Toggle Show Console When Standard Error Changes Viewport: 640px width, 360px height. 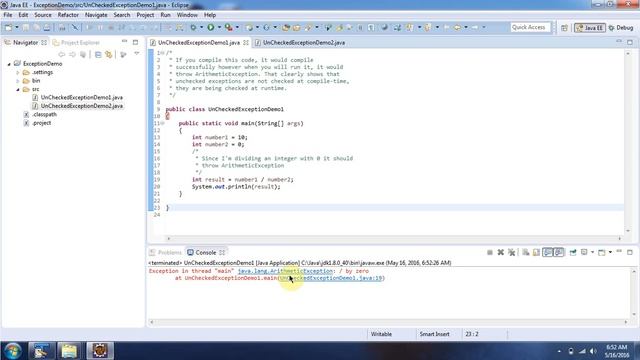click(558, 253)
